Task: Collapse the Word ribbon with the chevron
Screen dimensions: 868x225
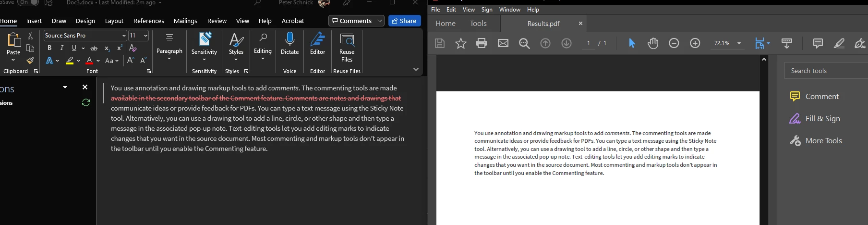Action: point(416,70)
